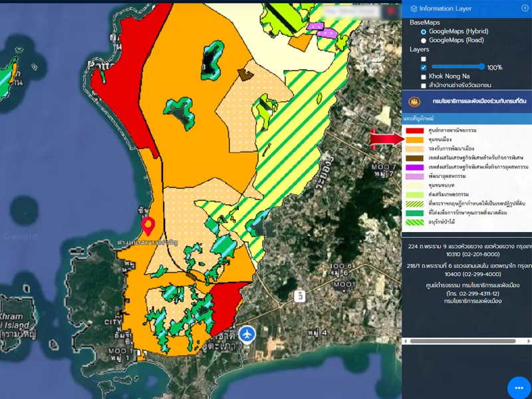Click the horizontal scrollbar in info panel
This screenshot has height=399, width=532.
point(462,341)
